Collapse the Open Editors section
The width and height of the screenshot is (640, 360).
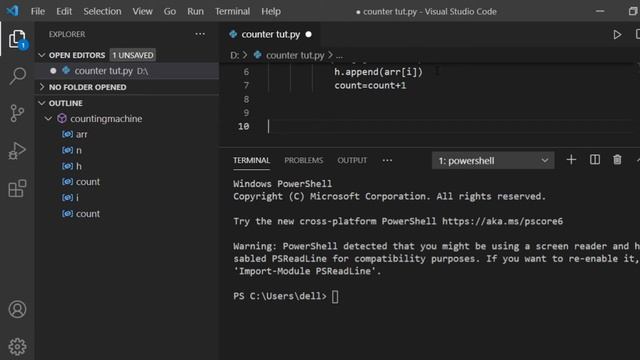(42, 55)
